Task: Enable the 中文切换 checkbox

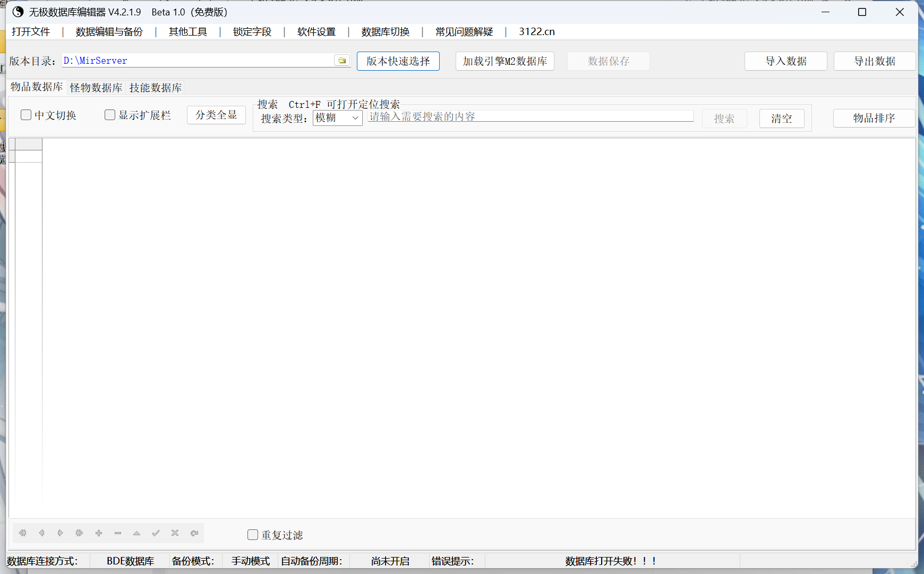Action: pyautogui.click(x=25, y=115)
